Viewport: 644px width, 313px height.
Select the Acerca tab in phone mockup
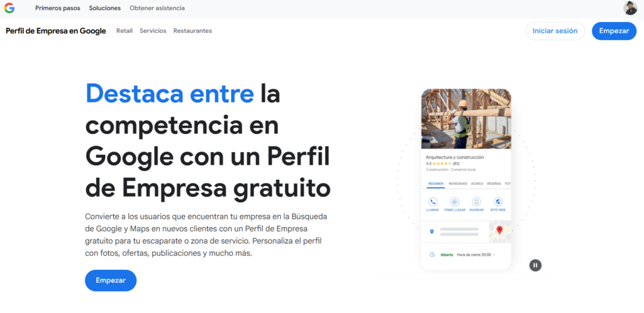pos(477,184)
